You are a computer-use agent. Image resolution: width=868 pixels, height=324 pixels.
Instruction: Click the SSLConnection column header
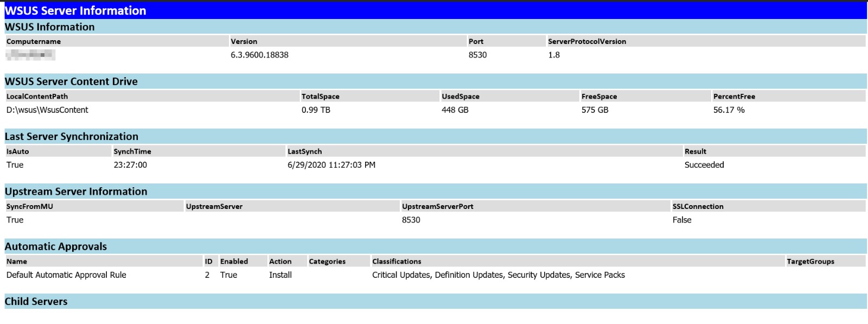point(698,206)
